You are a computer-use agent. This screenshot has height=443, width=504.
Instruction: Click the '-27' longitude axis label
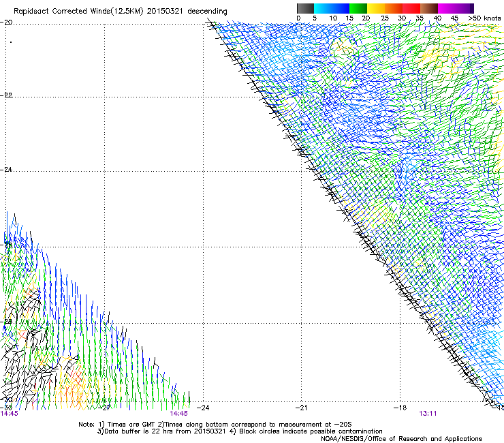tap(104, 408)
